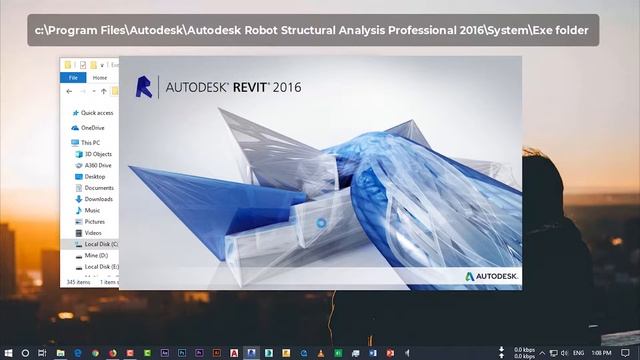The width and height of the screenshot is (640, 360).
Task: Open Photoshop from taskbar
Action: click(x=182, y=353)
